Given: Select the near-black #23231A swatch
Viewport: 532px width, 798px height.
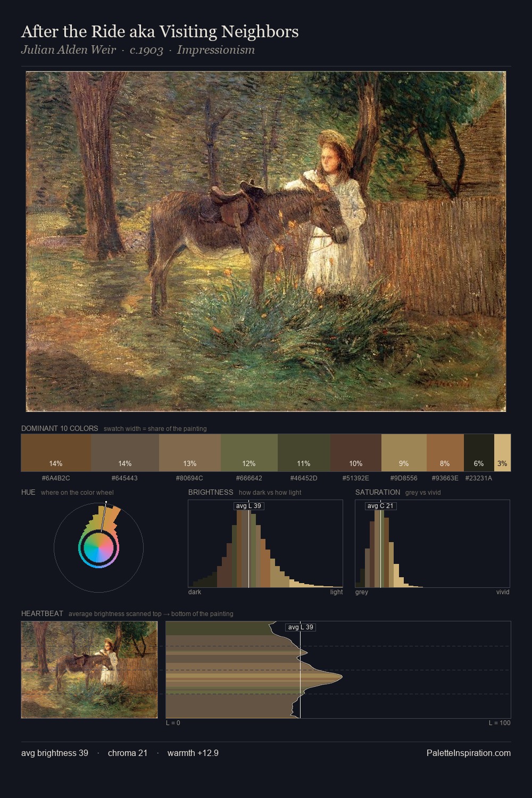Looking at the screenshot, I should (x=479, y=453).
